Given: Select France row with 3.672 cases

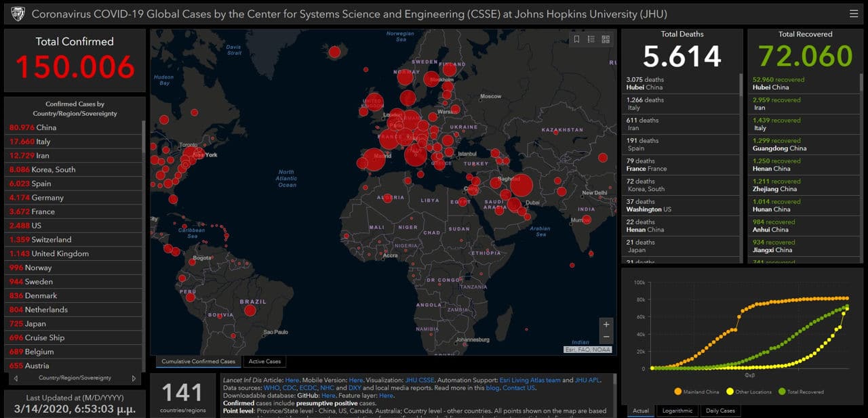Looking at the screenshot, I should [x=73, y=211].
